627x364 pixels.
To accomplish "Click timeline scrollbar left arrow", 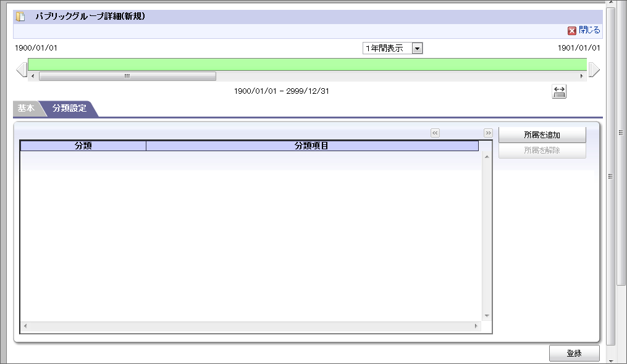I will click(33, 76).
